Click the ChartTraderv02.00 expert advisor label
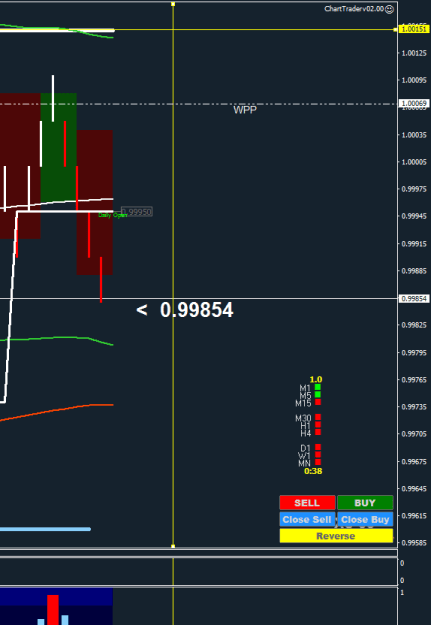This screenshot has width=431, height=625. [x=354, y=9]
